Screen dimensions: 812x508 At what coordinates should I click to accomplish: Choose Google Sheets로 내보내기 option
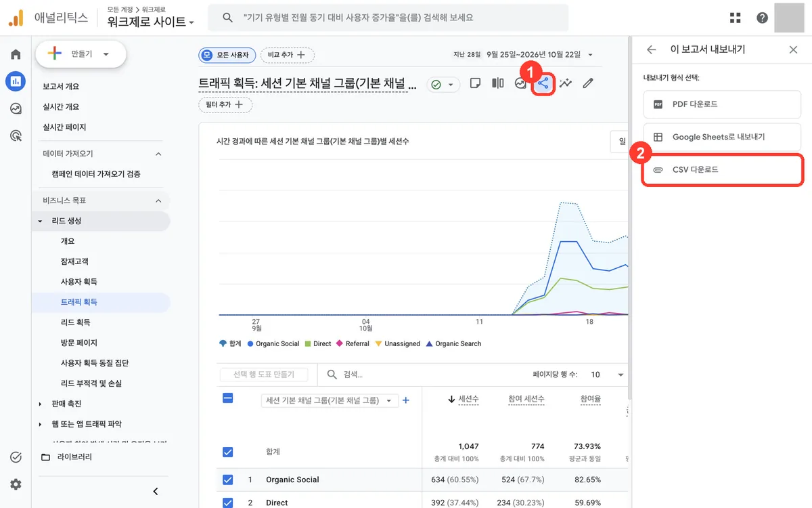coord(722,137)
